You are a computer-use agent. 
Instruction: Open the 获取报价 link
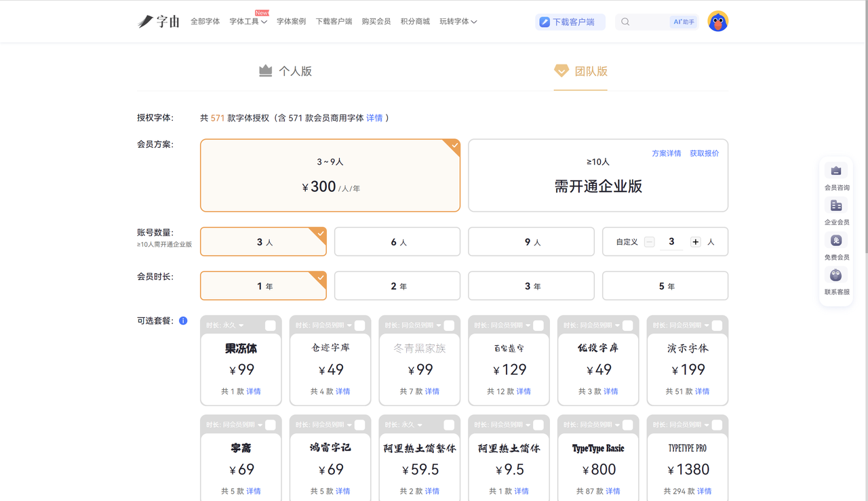coord(704,153)
